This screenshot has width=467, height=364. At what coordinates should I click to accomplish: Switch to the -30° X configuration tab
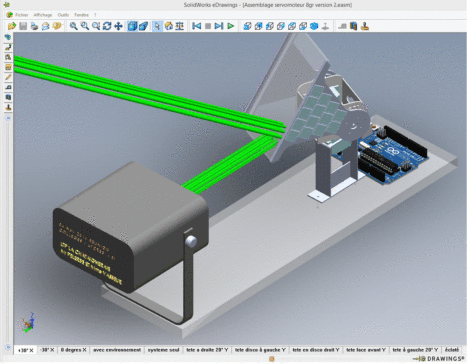click(x=47, y=350)
